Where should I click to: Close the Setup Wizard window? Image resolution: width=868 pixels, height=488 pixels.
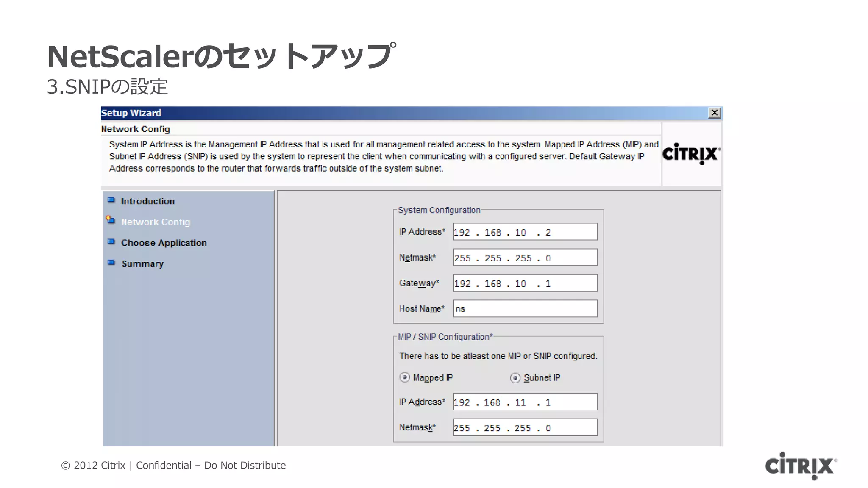pyautogui.click(x=715, y=113)
